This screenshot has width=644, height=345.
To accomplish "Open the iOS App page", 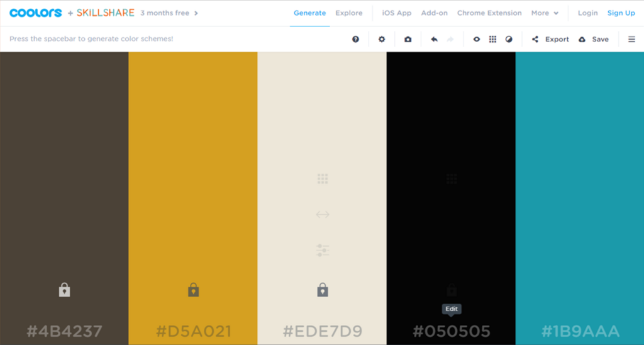I will [397, 13].
